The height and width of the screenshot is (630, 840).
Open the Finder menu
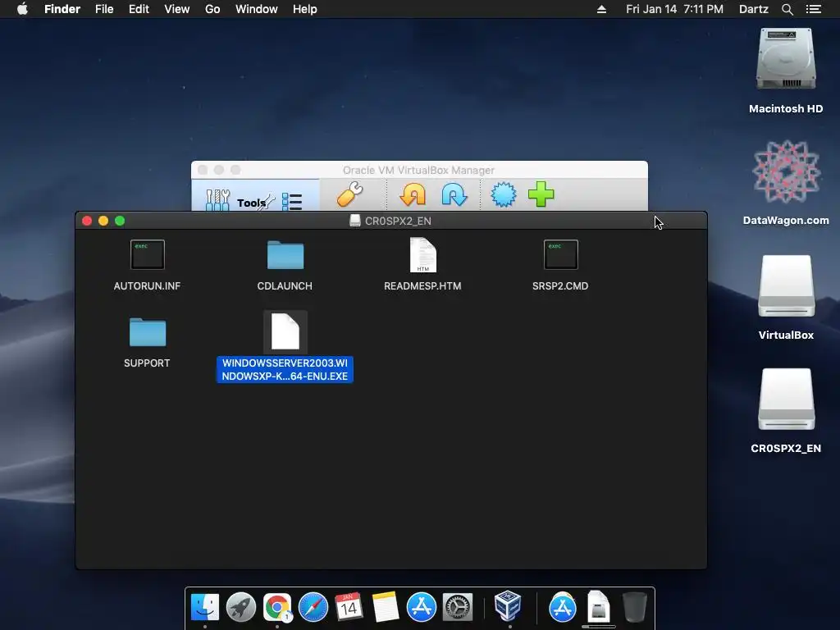click(62, 9)
